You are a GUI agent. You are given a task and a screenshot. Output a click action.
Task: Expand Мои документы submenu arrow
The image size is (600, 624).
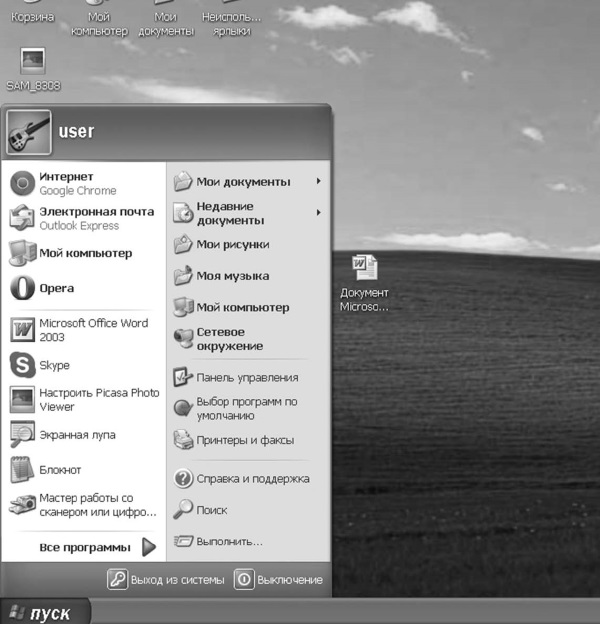click(318, 182)
